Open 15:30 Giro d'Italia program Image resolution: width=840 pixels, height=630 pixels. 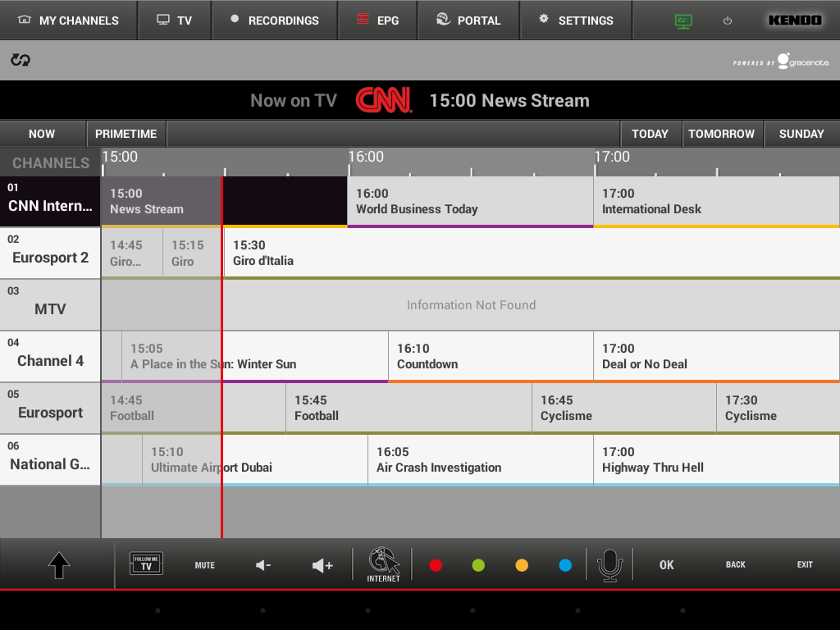(532, 253)
